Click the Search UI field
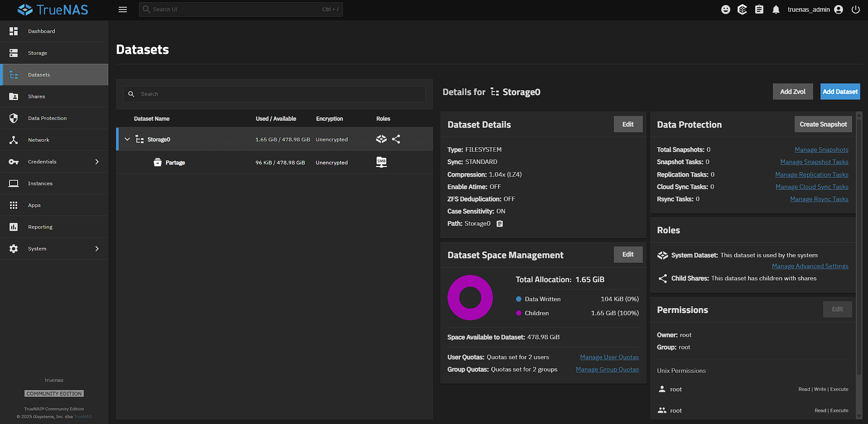This screenshot has width=868, height=424. coord(241,10)
